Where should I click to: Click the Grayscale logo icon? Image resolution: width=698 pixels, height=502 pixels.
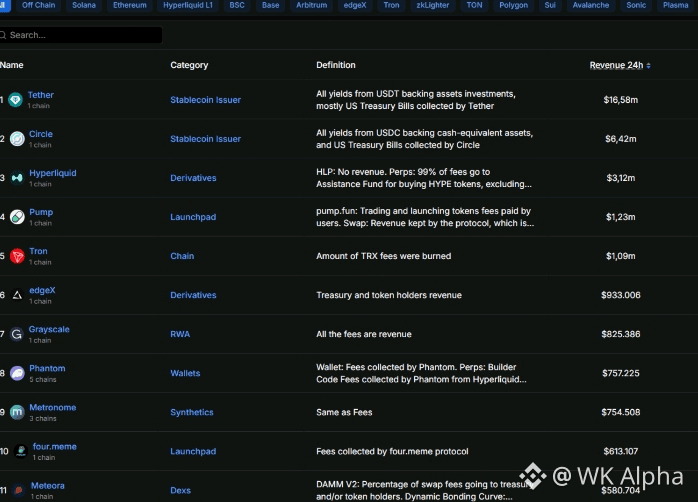click(17, 334)
